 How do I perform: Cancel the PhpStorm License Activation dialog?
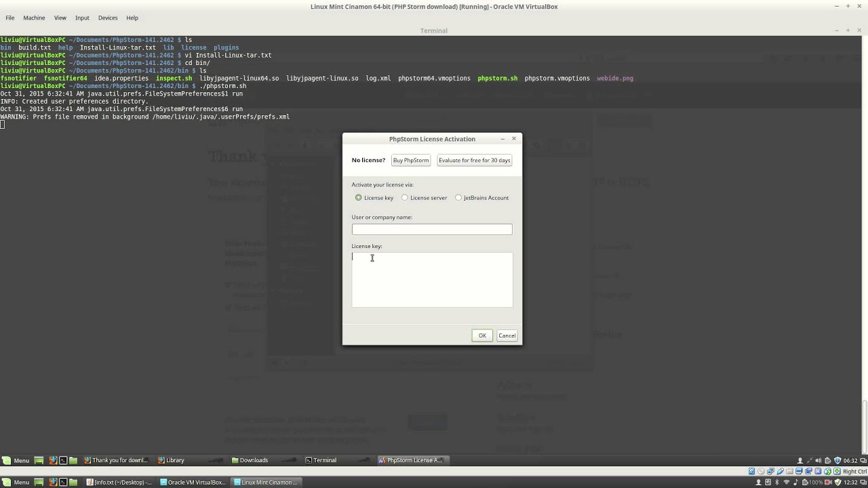[507, 335]
